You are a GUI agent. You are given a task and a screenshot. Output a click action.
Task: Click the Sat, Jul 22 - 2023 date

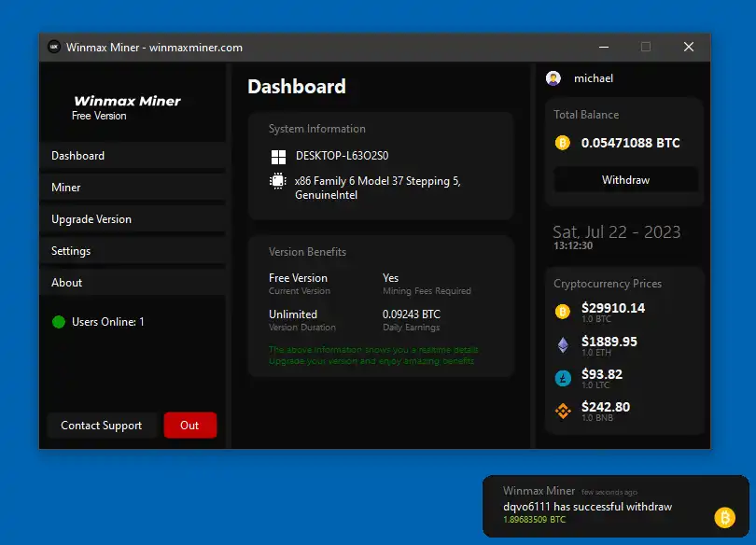tap(616, 232)
